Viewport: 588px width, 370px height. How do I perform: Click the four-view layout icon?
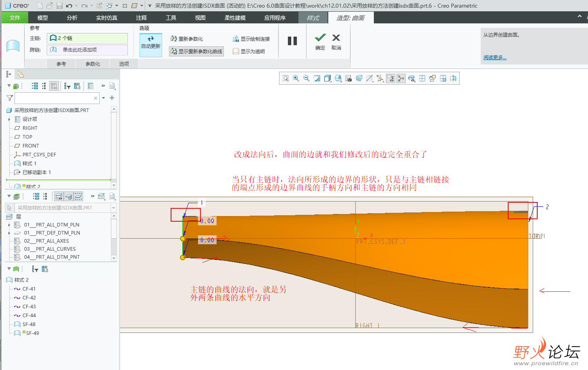[x=422, y=78]
